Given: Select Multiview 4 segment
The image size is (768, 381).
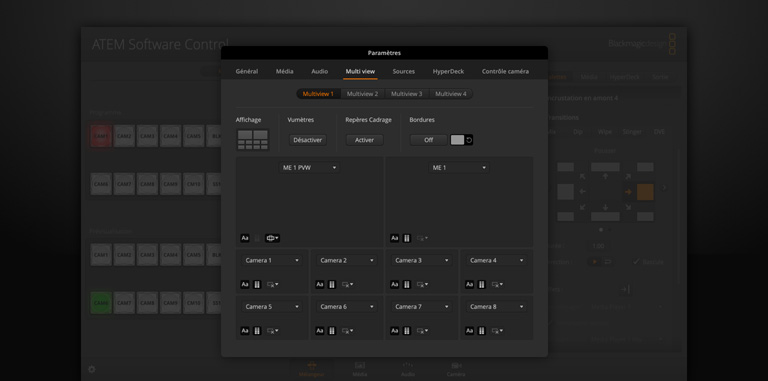Looking at the screenshot, I should [x=451, y=94].
